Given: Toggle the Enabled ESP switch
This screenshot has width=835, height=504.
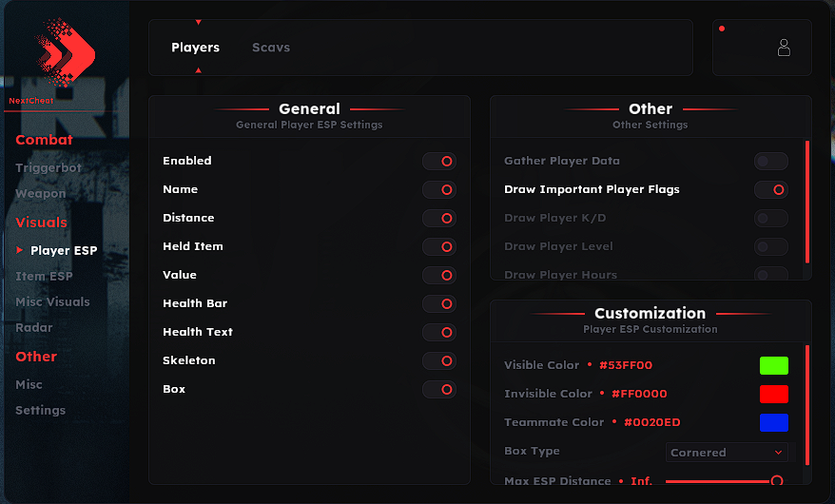Looking at the screenshot, I should tap(439, 162).
